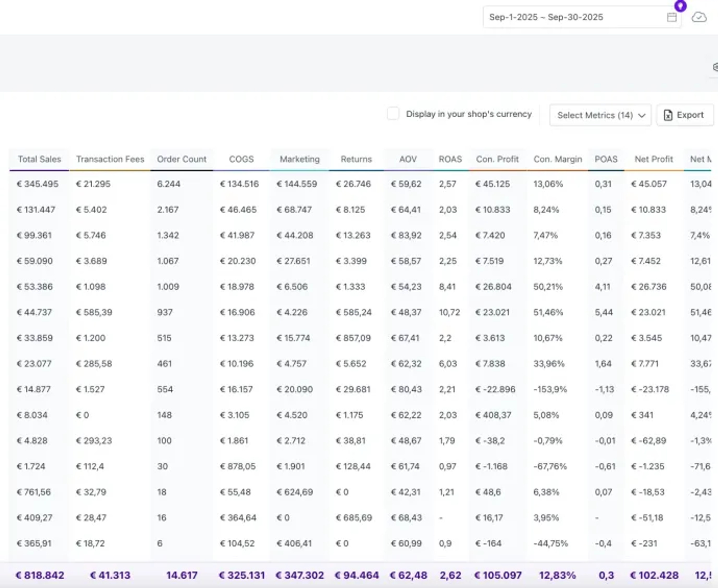718x588 pixels.
Task: Expand the chevron on Select Metrics
Action: click(x=642, y=116)
